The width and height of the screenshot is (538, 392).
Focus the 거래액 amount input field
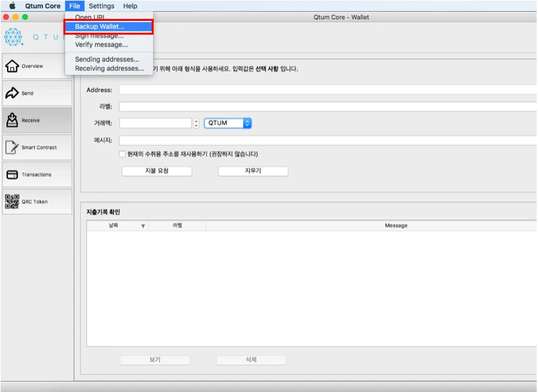click(155, 123)
